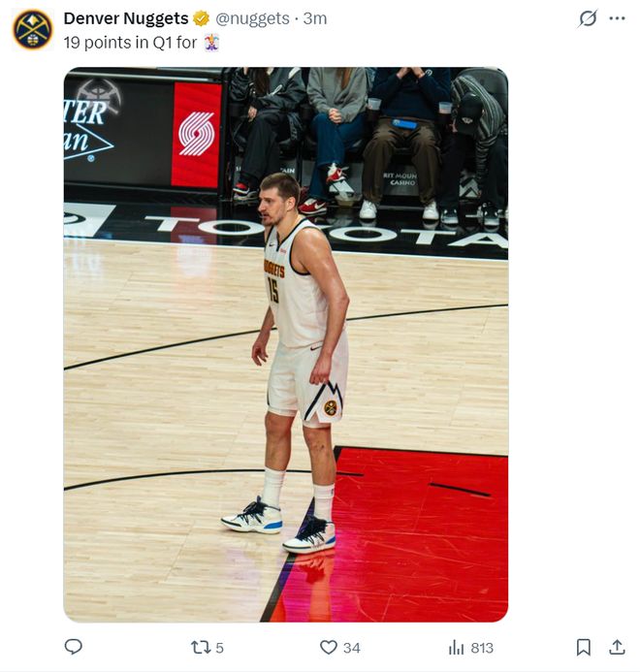Click the joker card emoji in the tweet
The height and width of the screenshot is (672, 640).
tap(211, 42)
